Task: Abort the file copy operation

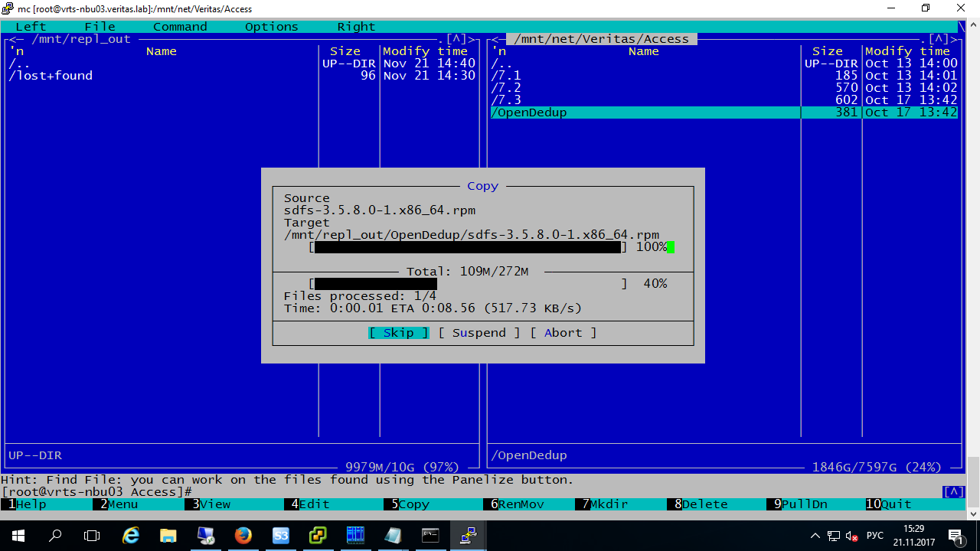Action: (x=563, y=332)
